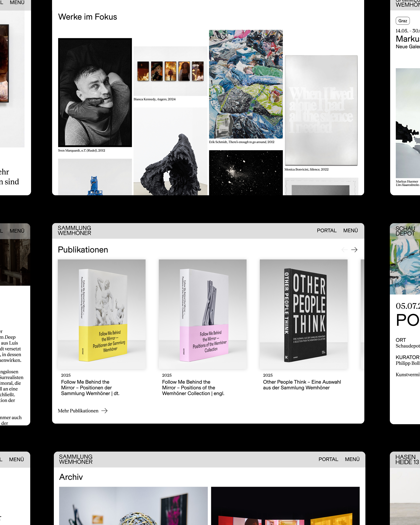This screenshot has height=525, width=420.
Task: Open Monica Bonvicini Silence artwork image
Action: point(321,110)
